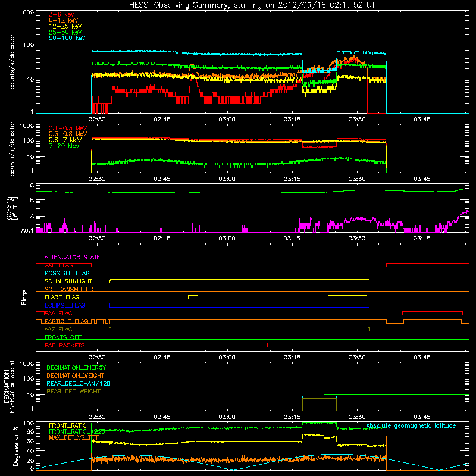The height and width of the screenshot is (476, 476).
Task: Select the red 3-6 keV legend label
Action: [62, 14]
